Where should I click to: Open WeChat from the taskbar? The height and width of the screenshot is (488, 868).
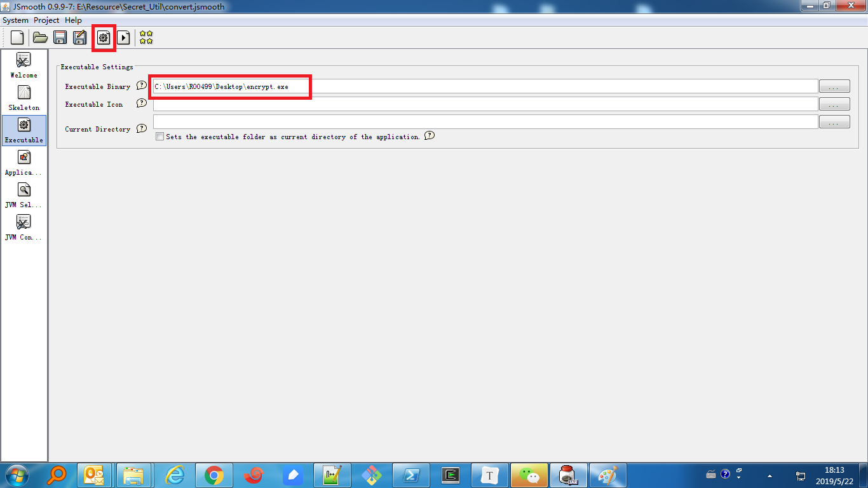tap(529, 475)
